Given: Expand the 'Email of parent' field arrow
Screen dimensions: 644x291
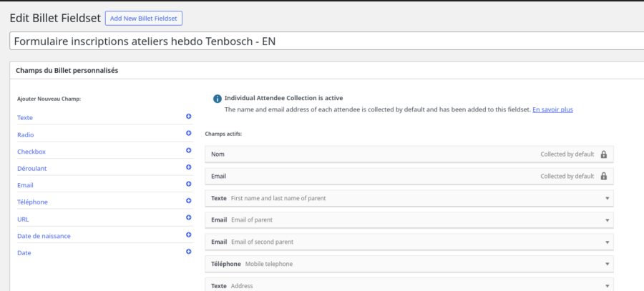Looking at the screenshot, I should [607, 220].
